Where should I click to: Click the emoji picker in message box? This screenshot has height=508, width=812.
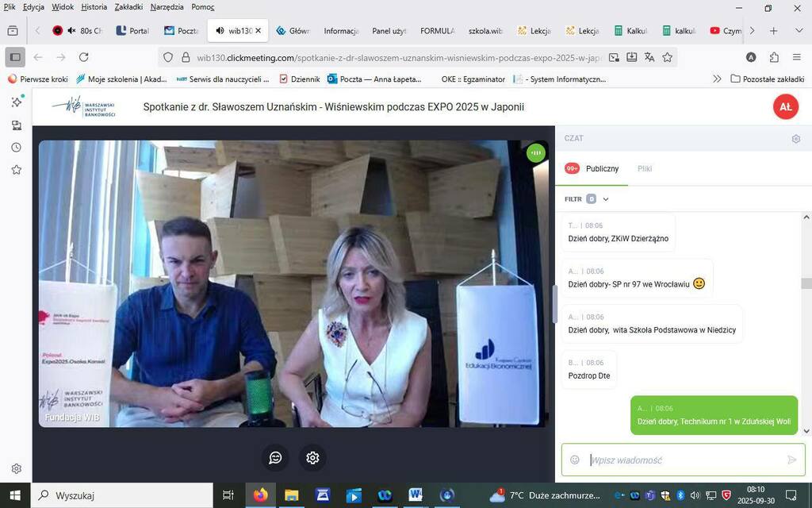(575, 460)
